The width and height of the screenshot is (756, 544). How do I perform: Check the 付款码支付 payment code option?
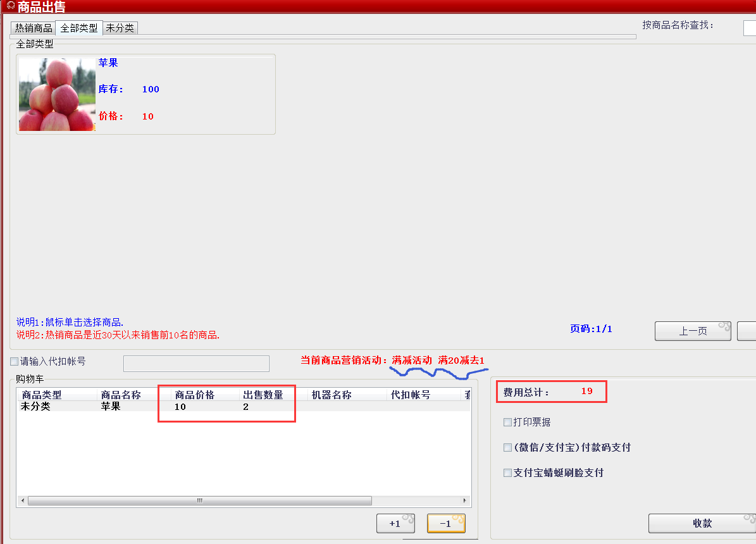coord(507,447)
